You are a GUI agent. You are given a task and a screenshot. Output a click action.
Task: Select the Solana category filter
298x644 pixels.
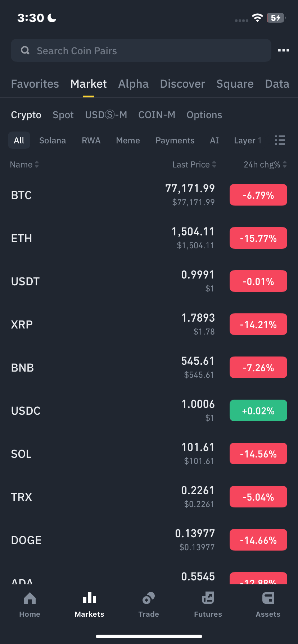pyautogui.click(x=53, y=141)
